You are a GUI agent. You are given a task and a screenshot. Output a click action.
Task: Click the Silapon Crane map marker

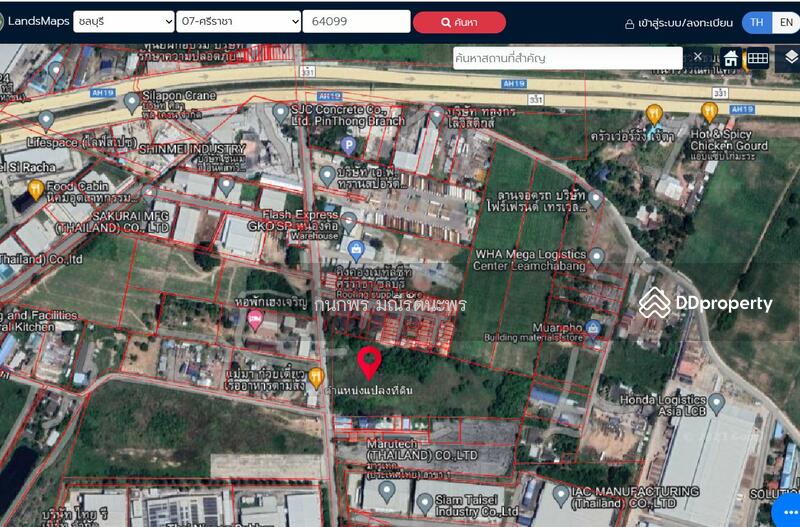tap(132, 103)
